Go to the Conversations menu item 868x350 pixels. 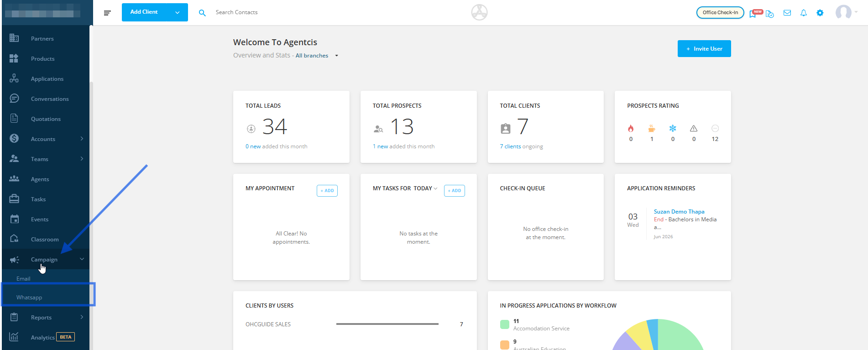50,99
